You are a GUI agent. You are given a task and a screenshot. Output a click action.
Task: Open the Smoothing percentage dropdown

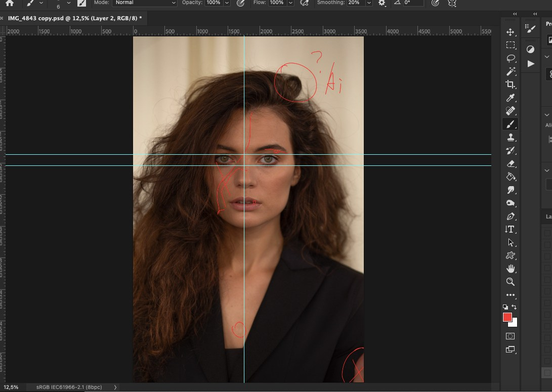(x=369, y=3)
